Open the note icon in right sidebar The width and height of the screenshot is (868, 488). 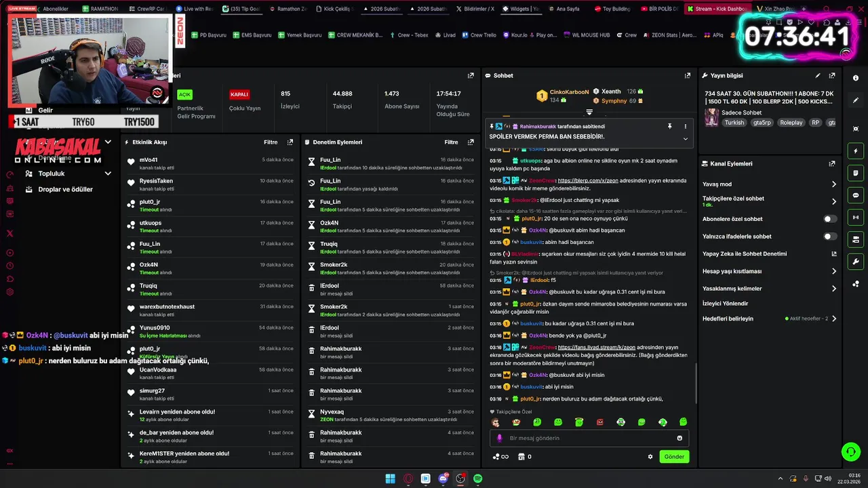(x=856, y=174)
